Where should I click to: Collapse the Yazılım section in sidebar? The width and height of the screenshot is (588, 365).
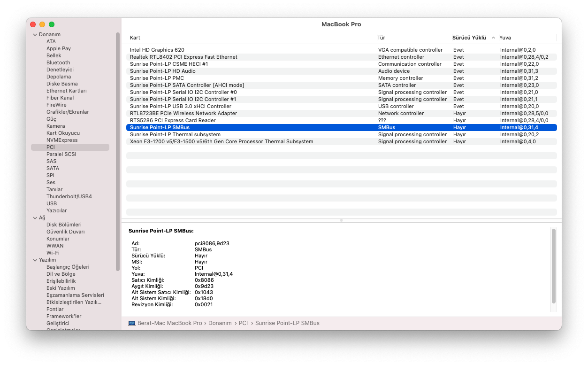coord(35,260)
